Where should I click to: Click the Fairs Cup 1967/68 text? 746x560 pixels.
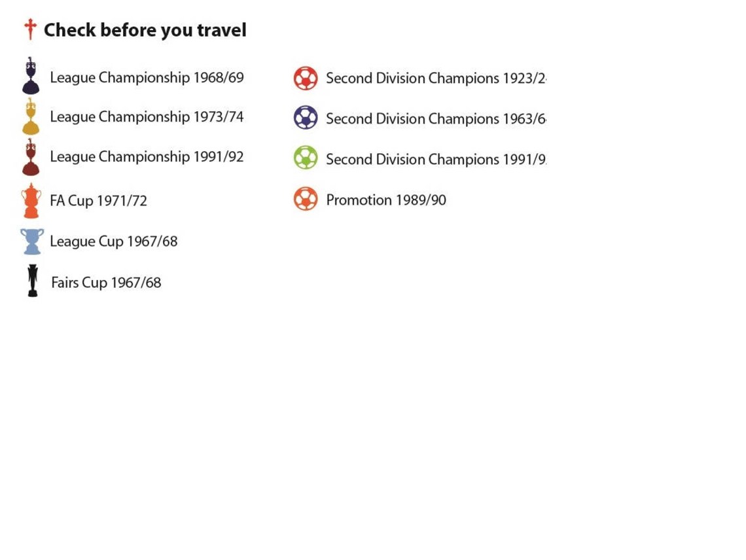(106, 283)
